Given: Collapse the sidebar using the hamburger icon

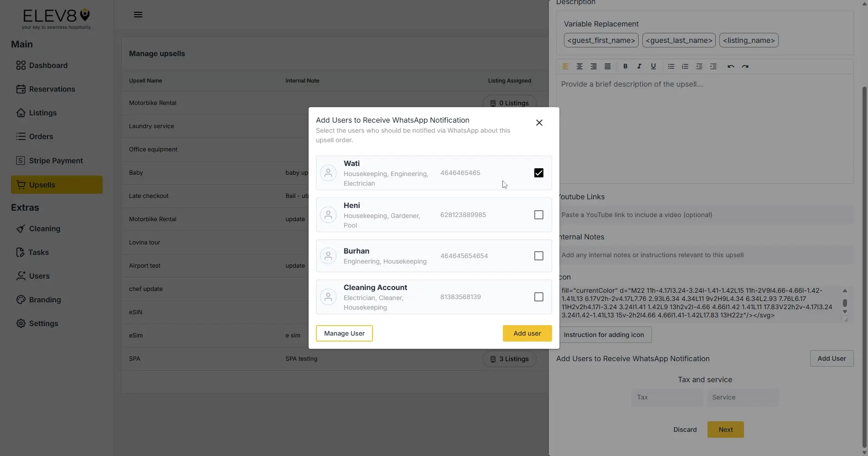Looking at the screenshot, I should coord(138,14).
